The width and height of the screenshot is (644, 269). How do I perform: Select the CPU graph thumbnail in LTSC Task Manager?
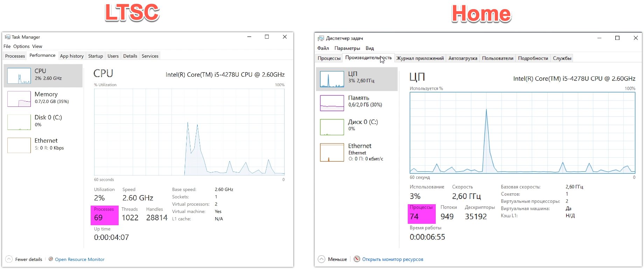[x=19, y=76]
